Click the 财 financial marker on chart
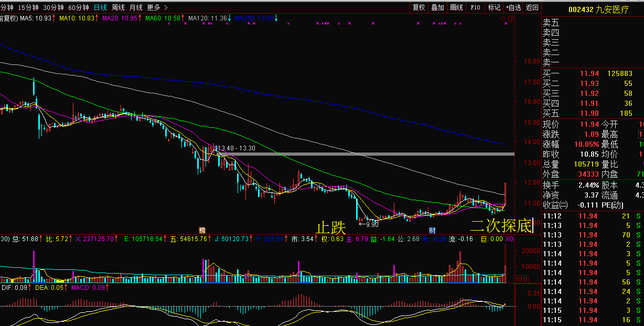644x326 pixels. click(x=432, y=230)
